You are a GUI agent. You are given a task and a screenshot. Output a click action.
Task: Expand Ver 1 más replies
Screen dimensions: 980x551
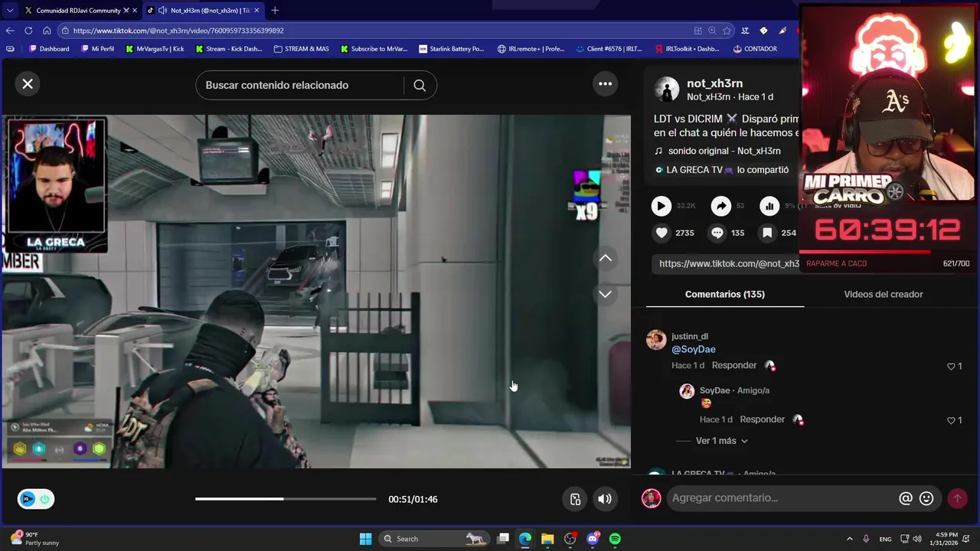pyautogui.click(x=721, y=441)
